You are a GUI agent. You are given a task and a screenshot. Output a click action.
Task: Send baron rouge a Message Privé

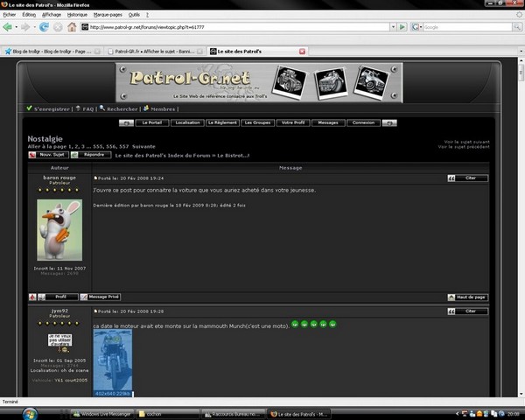pos(100,297)
